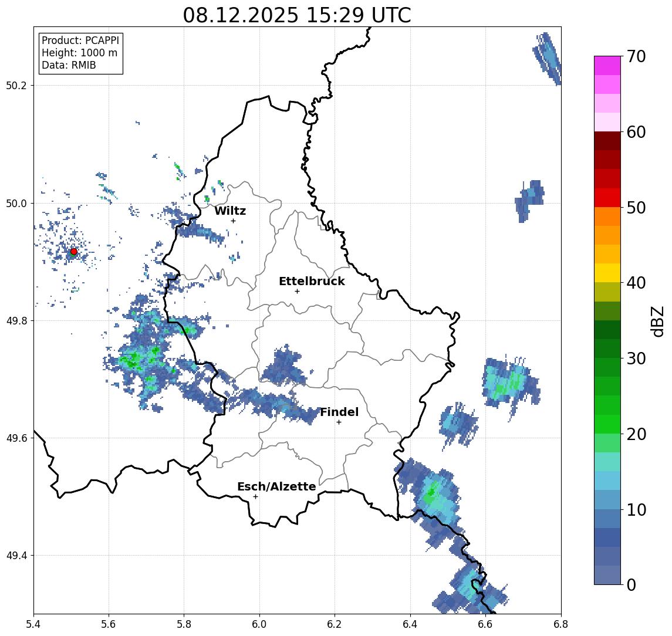Click the 30 tick on the colorbar
The height and width of the screenshot is (636, 672).
pyautogui.click(x=636, y=358)
